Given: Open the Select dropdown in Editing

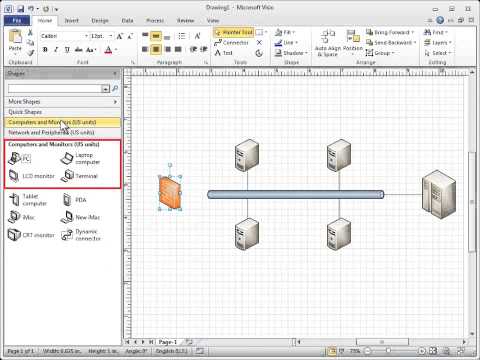Looking at the screenshot, I should pos(438,53).
